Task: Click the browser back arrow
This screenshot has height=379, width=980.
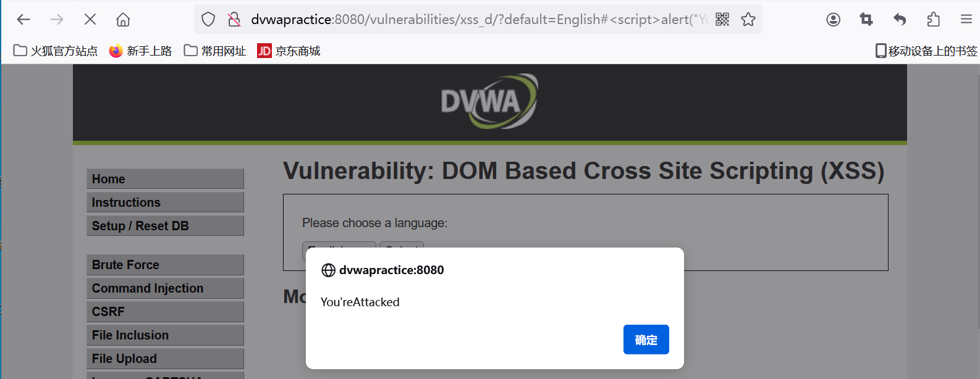Action: 23,20
